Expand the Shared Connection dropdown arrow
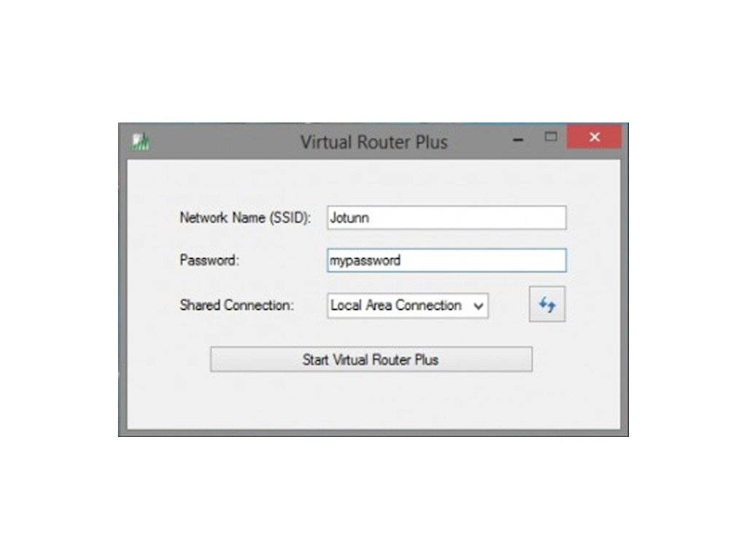747x560 pixels. point(479,306)
